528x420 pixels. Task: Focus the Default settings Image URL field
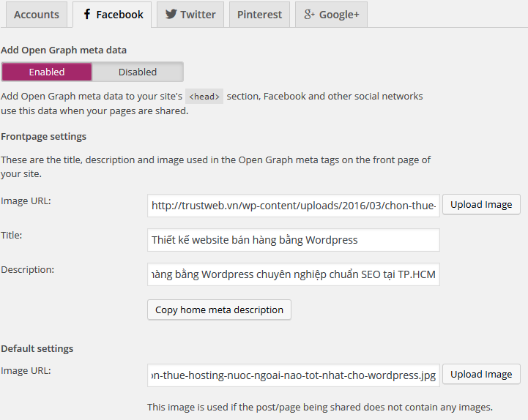pyautogui.click(x=294, y=375)
